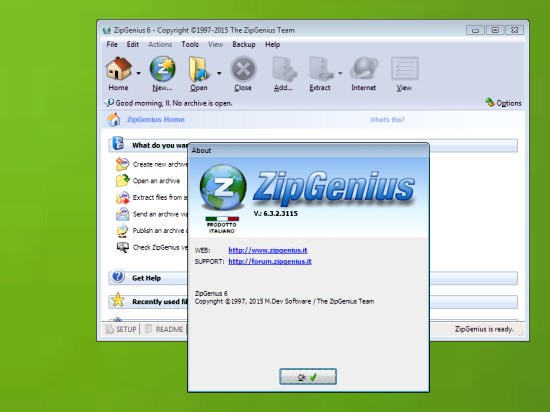Click the What's this? link
550x412 pixels.
(x=387, y=120)
